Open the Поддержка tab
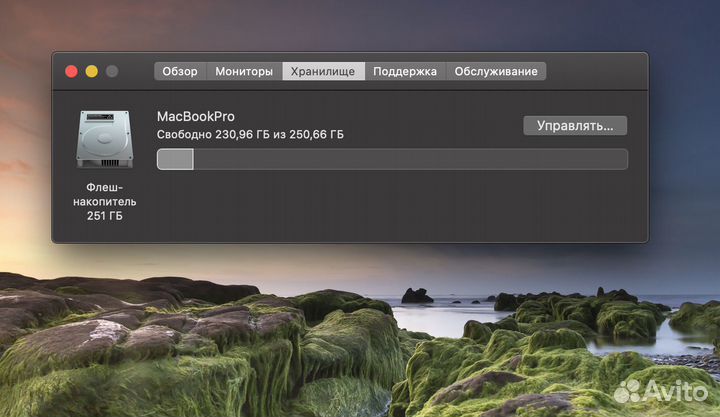 click(x=405, y=71)
